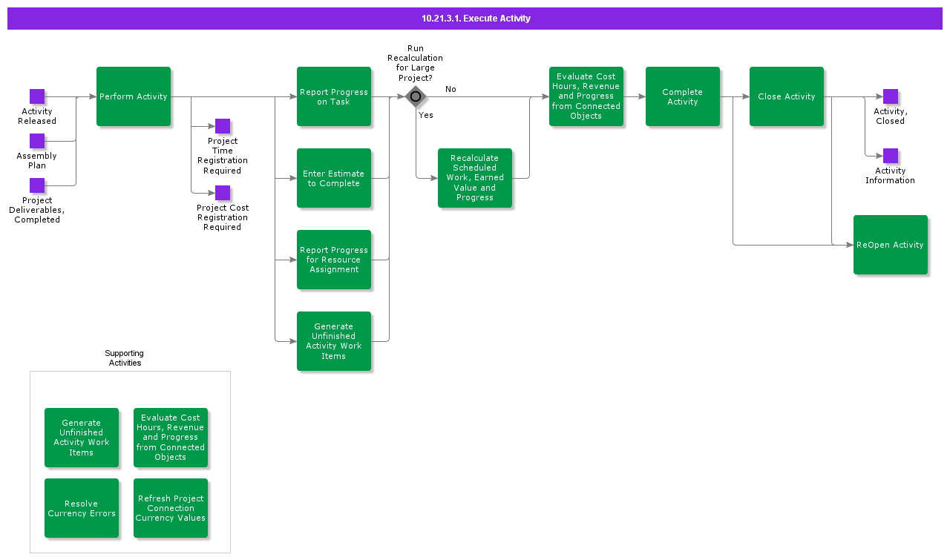Open the Perform Activity process box
The height and width of the screenshot is (560, 950).
(x=134, y=96)
